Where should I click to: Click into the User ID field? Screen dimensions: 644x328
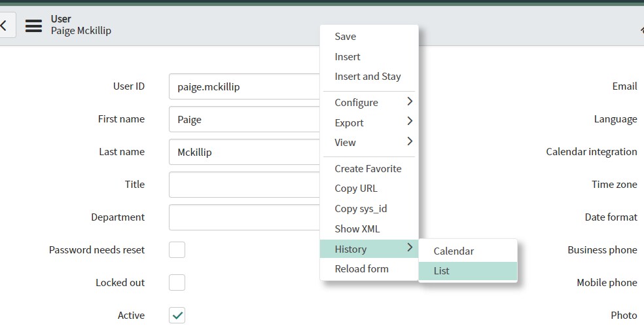pos(245,86)
